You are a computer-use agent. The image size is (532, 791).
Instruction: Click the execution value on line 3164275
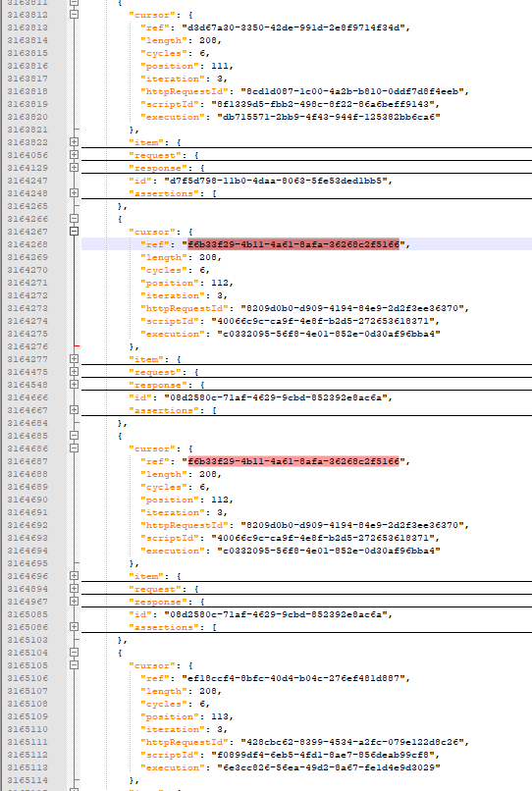[329, 334]
